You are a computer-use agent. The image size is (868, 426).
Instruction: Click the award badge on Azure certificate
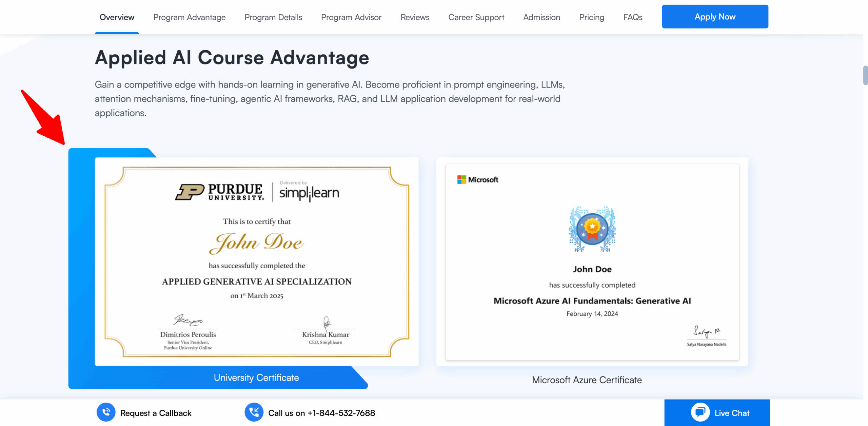[592, 230]
